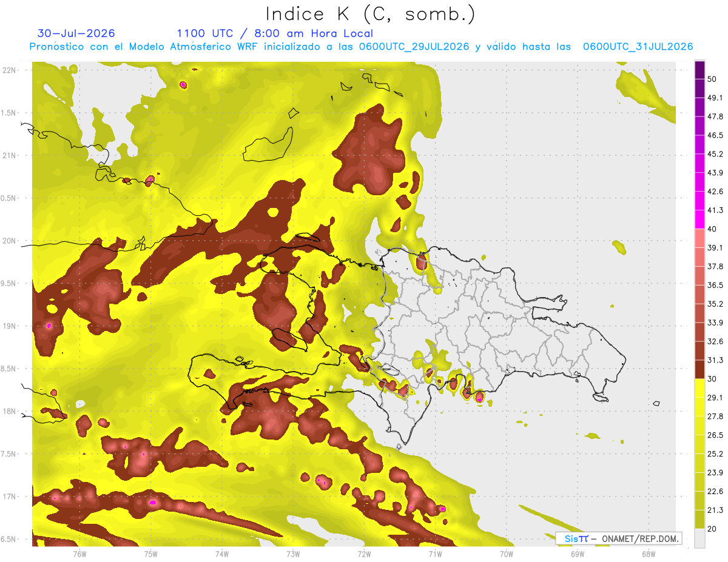The image size is (728, 562).
Task: Click the '76W' longitude label
Action: click(x=79, y=553)
